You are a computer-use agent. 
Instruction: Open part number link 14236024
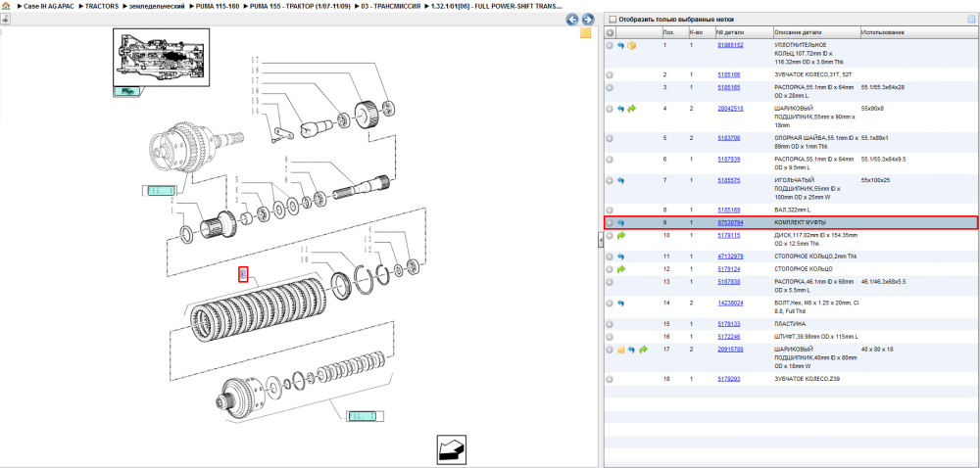[x=730, y=303]
